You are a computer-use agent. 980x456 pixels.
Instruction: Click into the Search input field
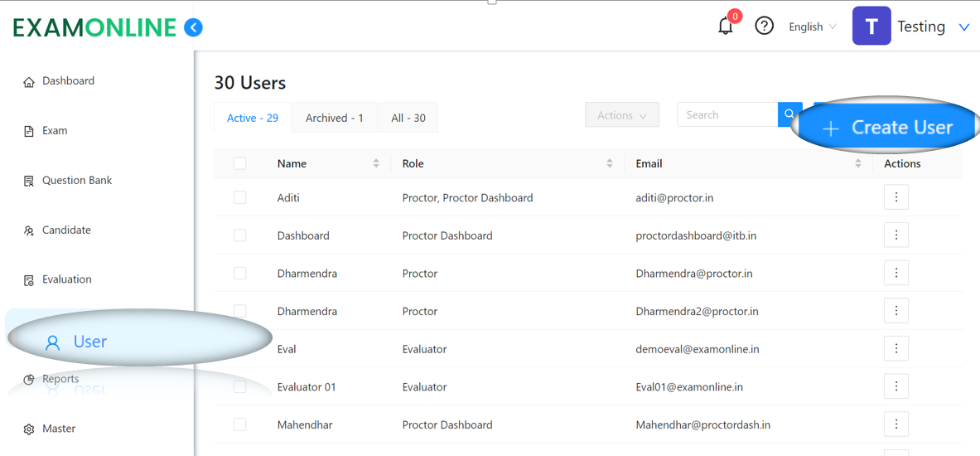click(727, 114)
